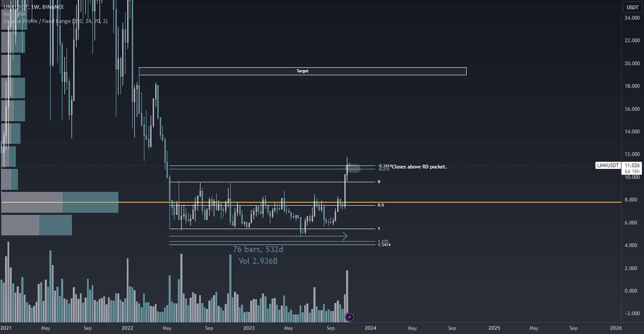Click the "76 bars, 532d" measurement text
644x334 pixels.
(258, 249)
